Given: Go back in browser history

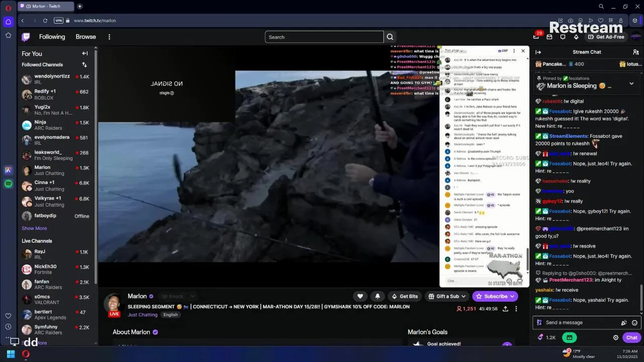Looking at the screenshot, I should 23,21.
